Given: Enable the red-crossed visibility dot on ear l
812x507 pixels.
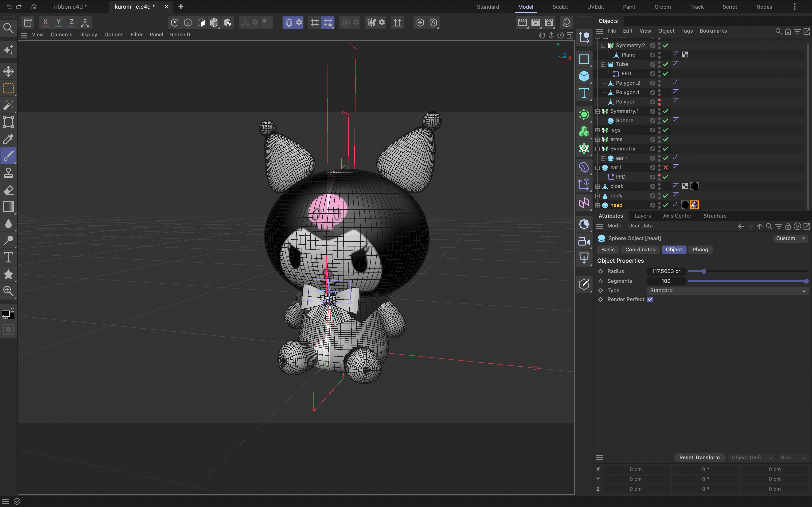Looking at the screenshot, I should [666, 167].
